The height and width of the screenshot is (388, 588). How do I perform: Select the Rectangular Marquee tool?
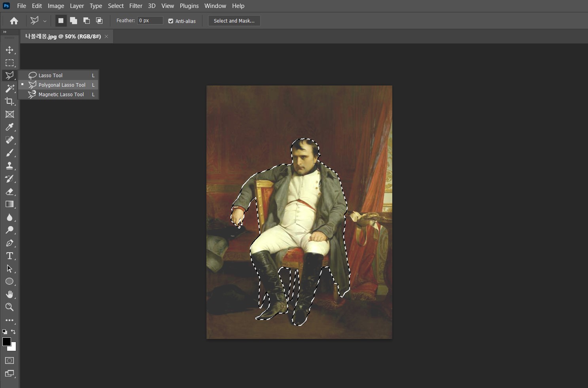click(9, 63)
